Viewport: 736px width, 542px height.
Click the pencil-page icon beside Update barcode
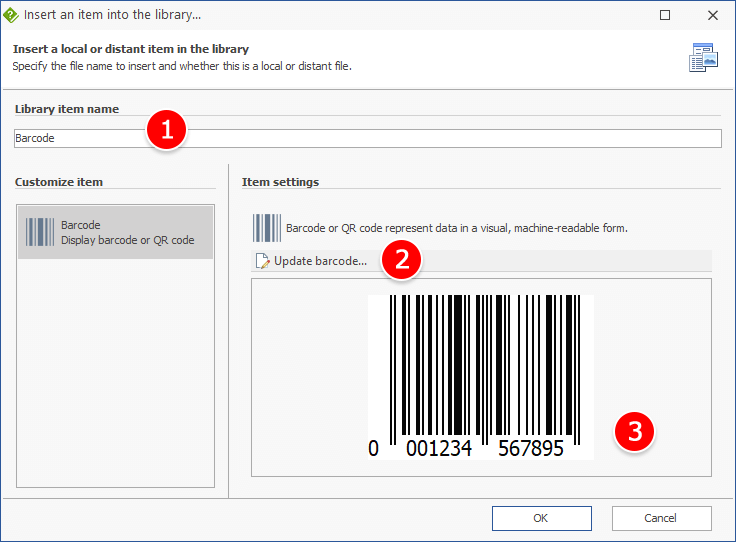262,261
